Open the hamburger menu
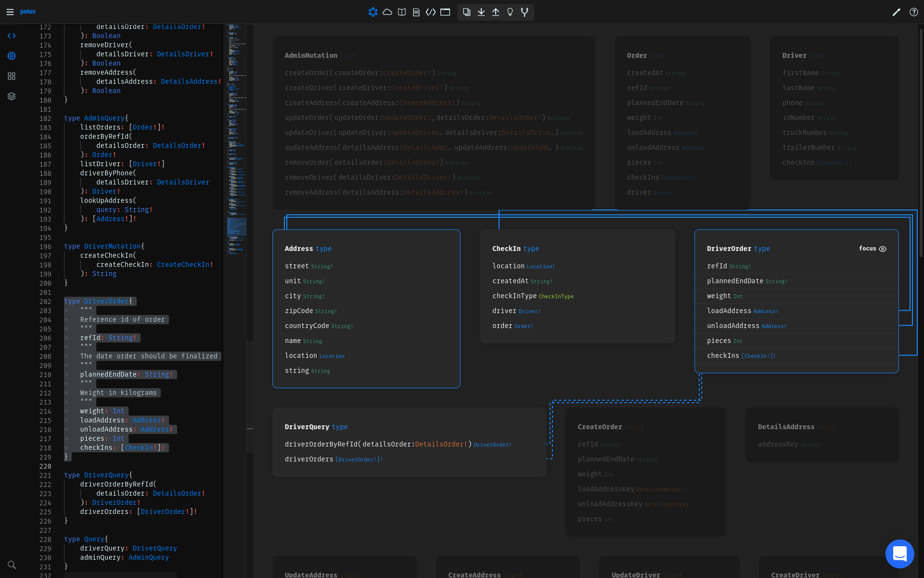The image size is (924, 578). (10, 12)
